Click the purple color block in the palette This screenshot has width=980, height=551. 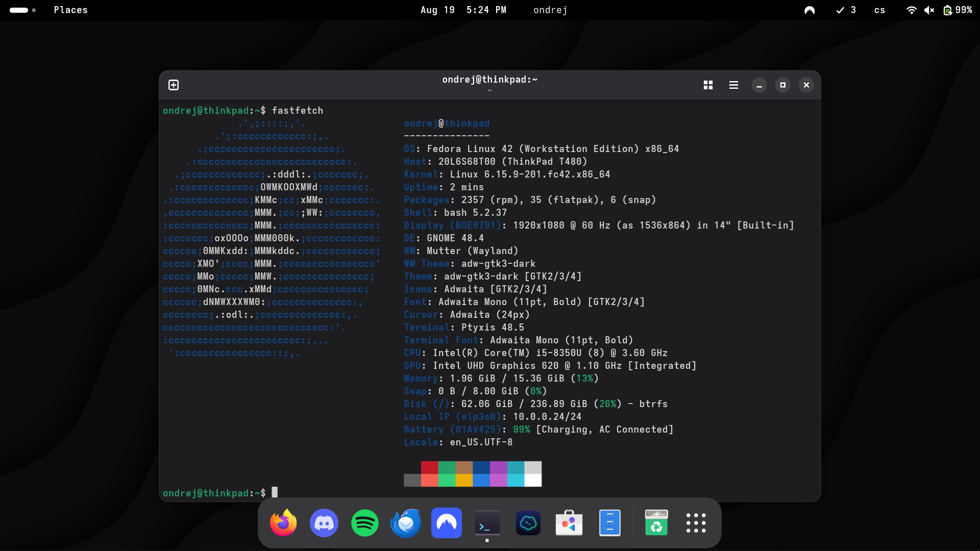pos(499,467)
